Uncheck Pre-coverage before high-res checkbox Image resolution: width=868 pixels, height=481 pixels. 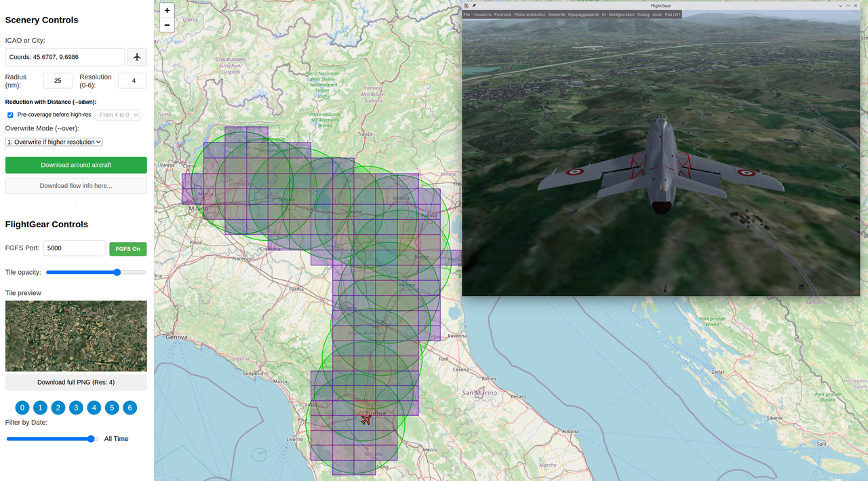pos(10,115)
